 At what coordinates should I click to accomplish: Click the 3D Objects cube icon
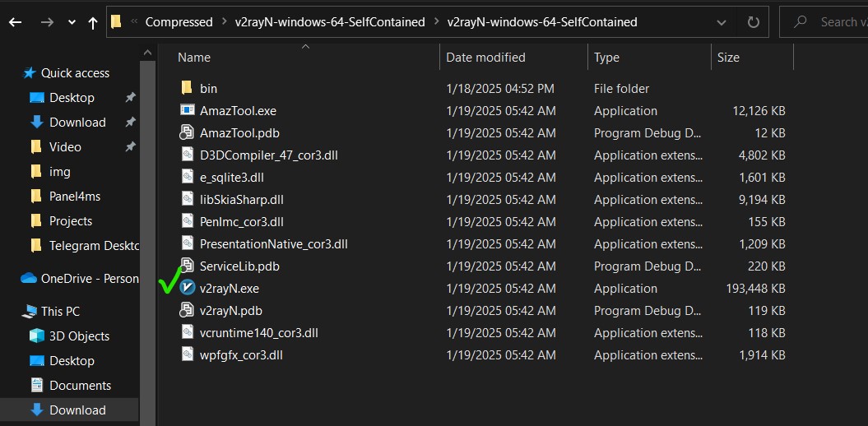pos(36,336)
